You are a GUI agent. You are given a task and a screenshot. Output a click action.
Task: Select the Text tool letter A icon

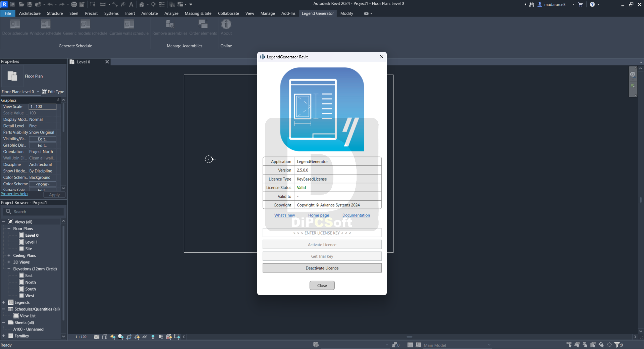point(131,4)
